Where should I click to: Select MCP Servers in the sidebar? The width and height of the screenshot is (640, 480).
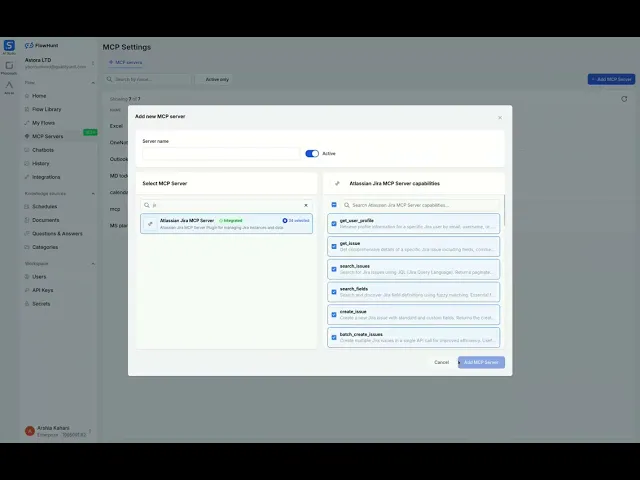pos(47,136)
